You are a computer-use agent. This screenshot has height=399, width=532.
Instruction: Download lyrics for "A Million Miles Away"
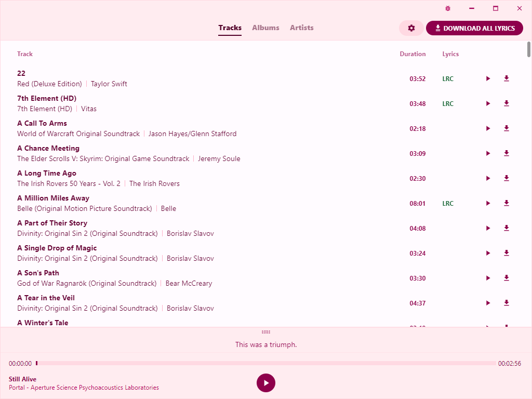[x=507, y=203]
